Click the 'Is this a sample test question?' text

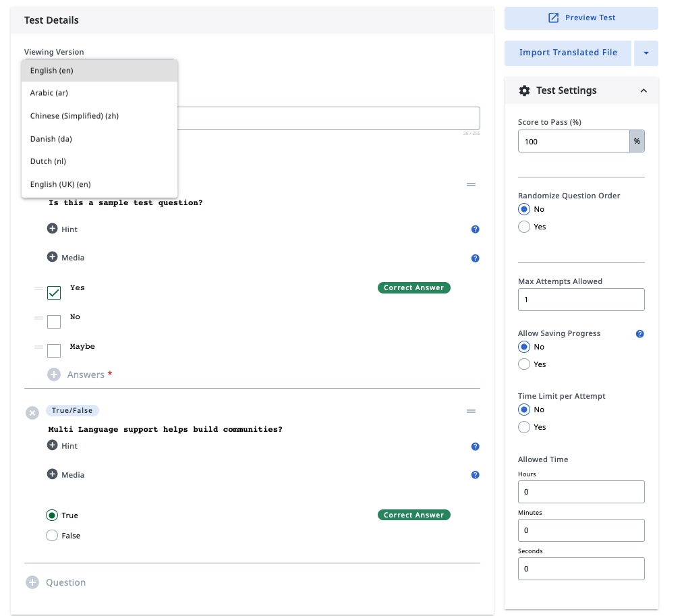125,202
